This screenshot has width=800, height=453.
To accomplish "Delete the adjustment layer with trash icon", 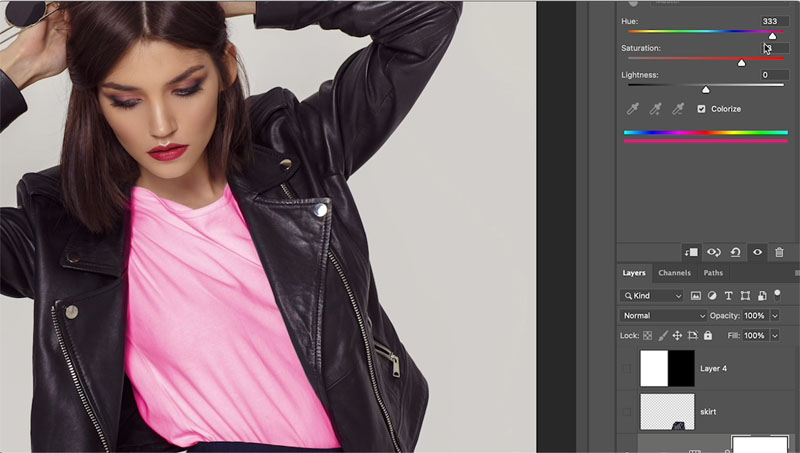I will (779, 252).
